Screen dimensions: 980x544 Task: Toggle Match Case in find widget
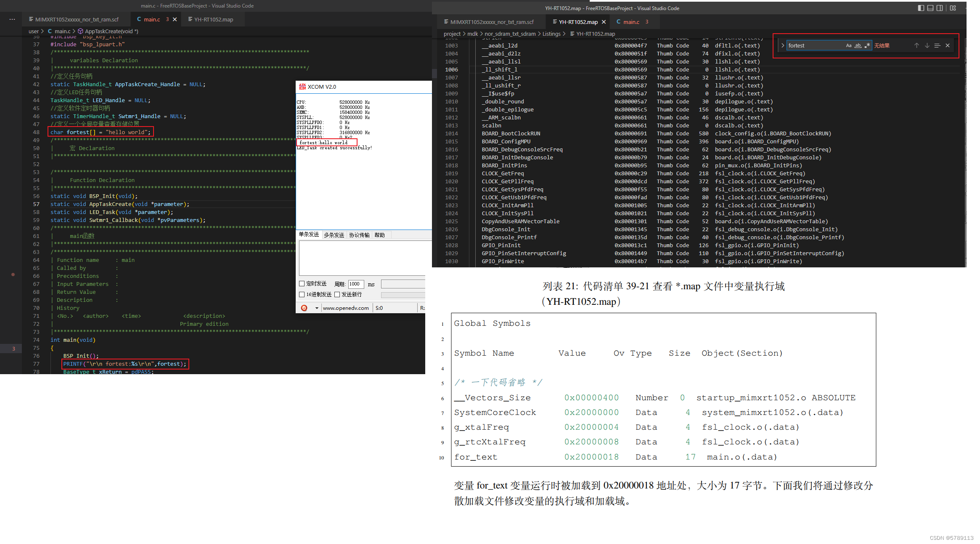(x=848, y=45)
